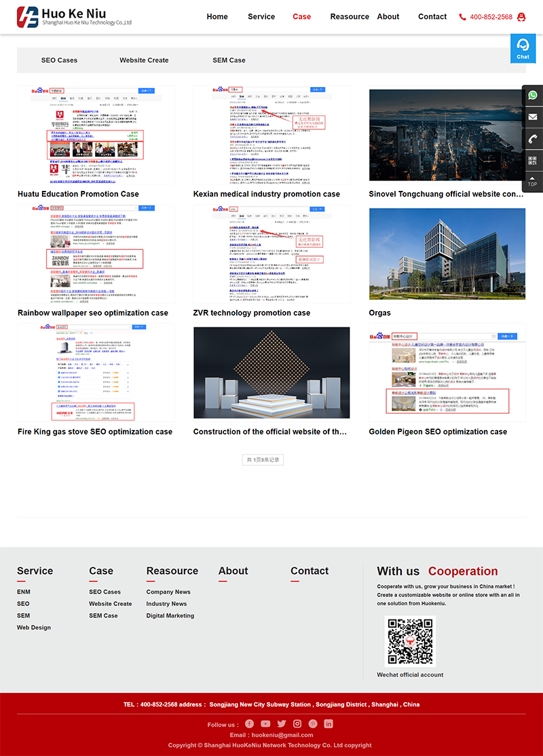Open the Instagram icon in the footer

[297, 723]
